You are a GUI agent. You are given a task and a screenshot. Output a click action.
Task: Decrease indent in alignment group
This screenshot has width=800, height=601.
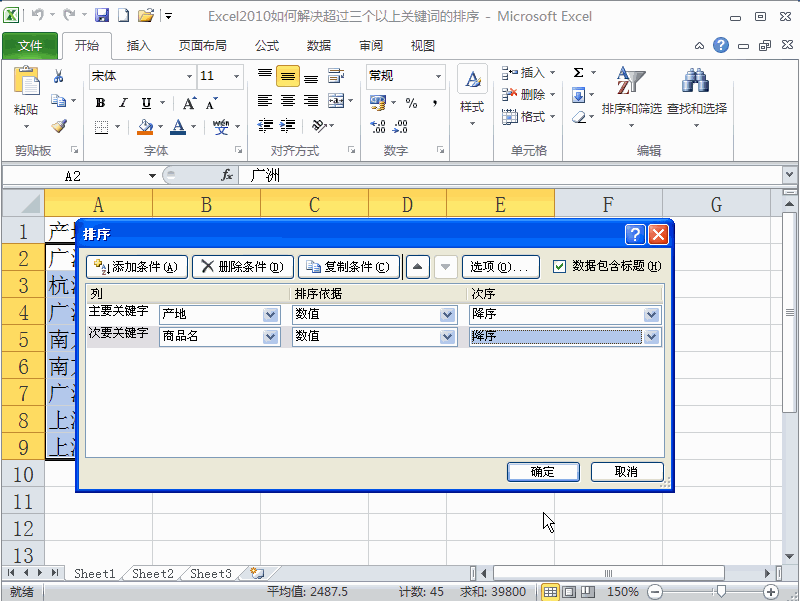265,126
